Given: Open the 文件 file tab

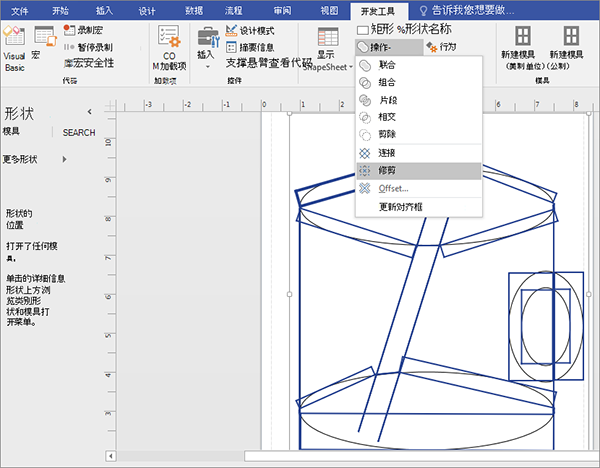Looking at the screenshot, I should click(x=19, y=9).
